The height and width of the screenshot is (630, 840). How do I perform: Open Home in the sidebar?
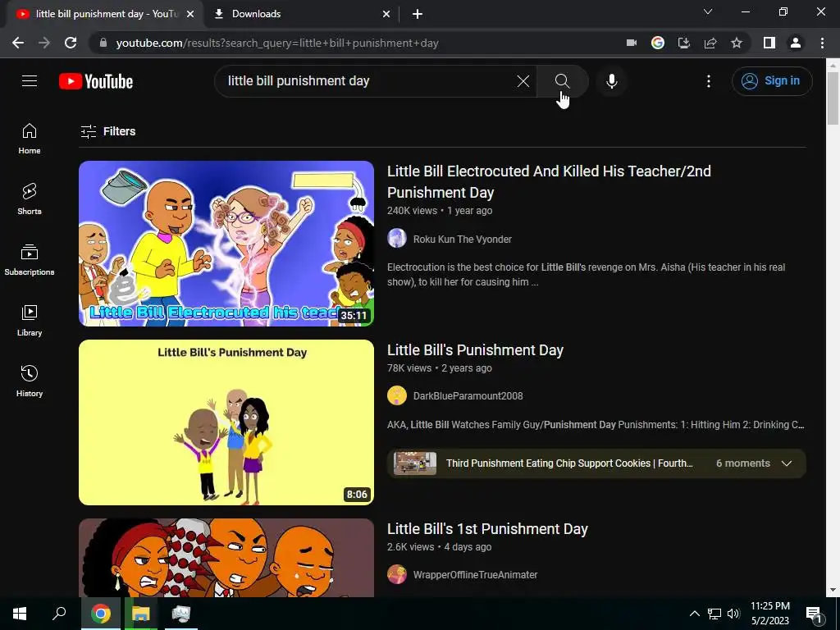[x=30, y=139]
